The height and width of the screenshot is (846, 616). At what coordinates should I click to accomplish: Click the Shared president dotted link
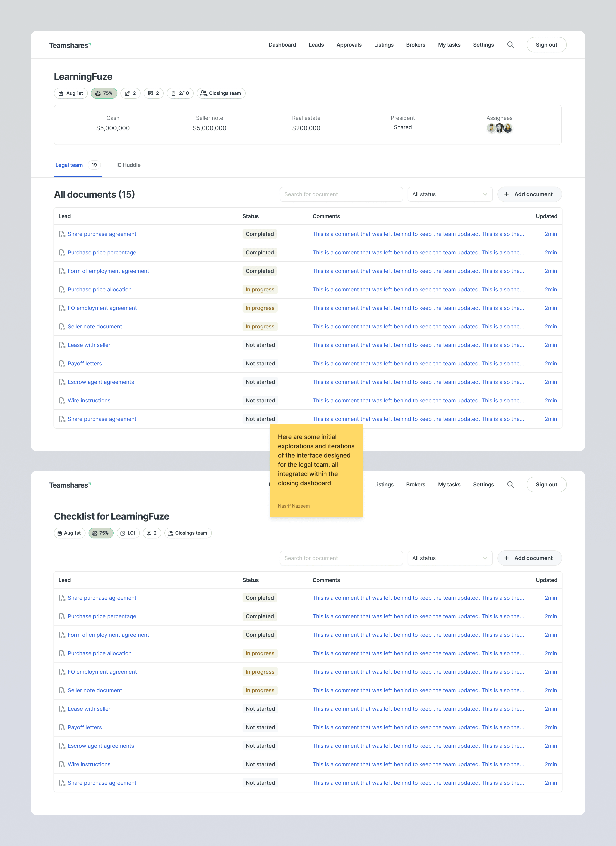403,127
